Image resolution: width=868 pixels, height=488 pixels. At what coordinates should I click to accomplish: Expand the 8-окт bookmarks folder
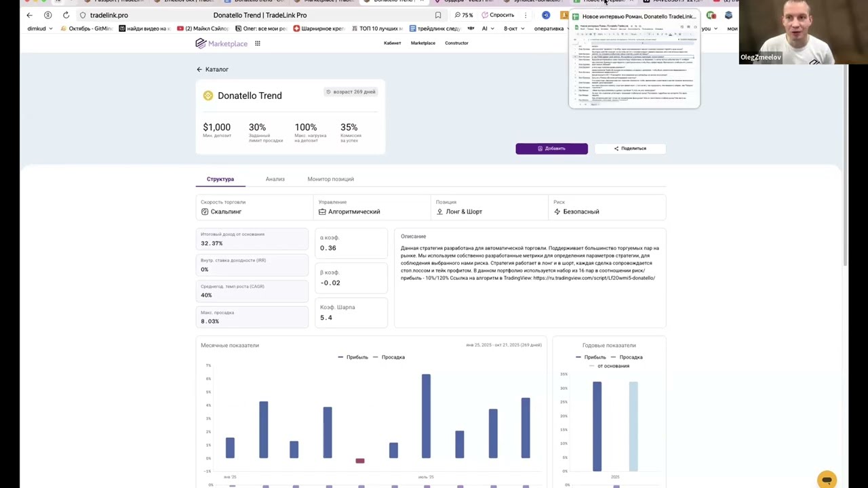click(x=514, y=28)
